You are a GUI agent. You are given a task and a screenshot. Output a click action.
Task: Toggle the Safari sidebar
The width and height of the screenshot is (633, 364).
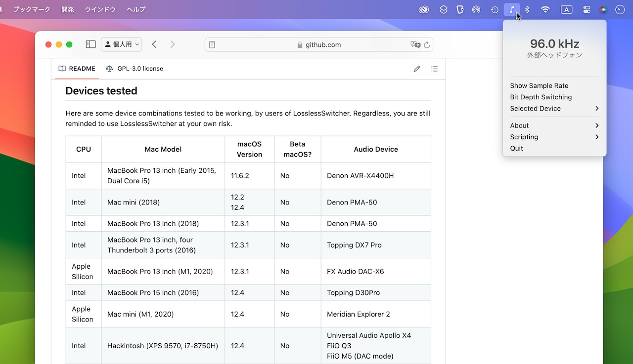click(90, 44)
